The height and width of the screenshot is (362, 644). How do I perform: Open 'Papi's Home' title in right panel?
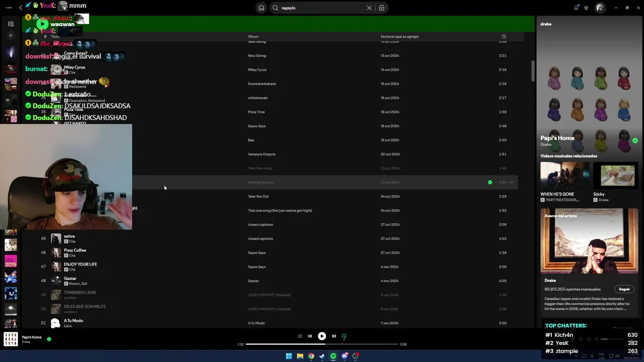[557, 138]
